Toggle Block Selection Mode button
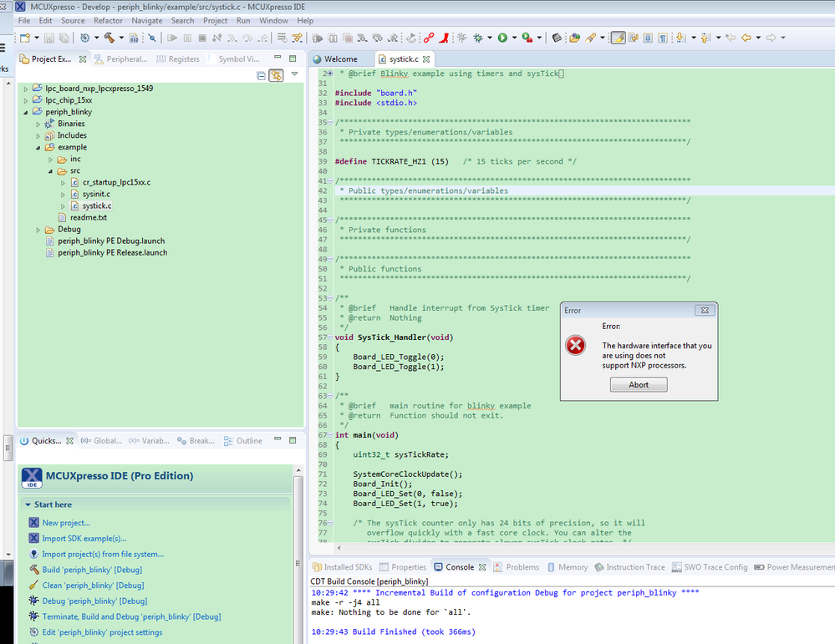This screenshot has height=644, width=835. tap(648, 38)
